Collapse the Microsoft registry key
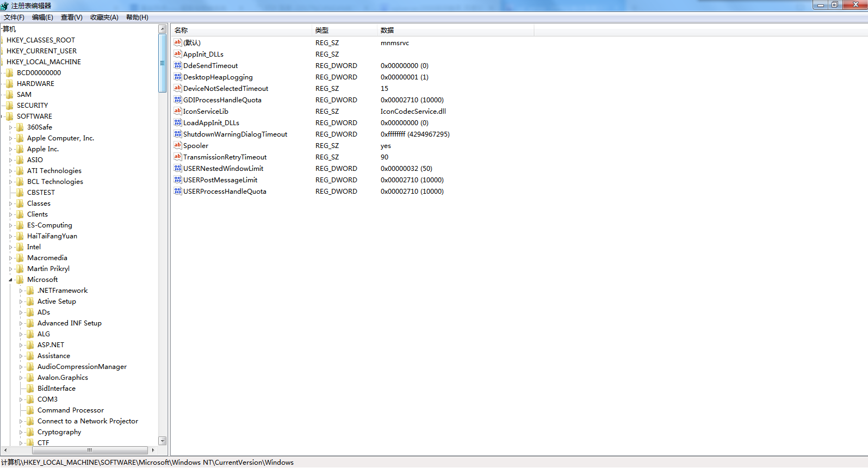Viewport: 868px width, 468px height. [x=10, y=280]
